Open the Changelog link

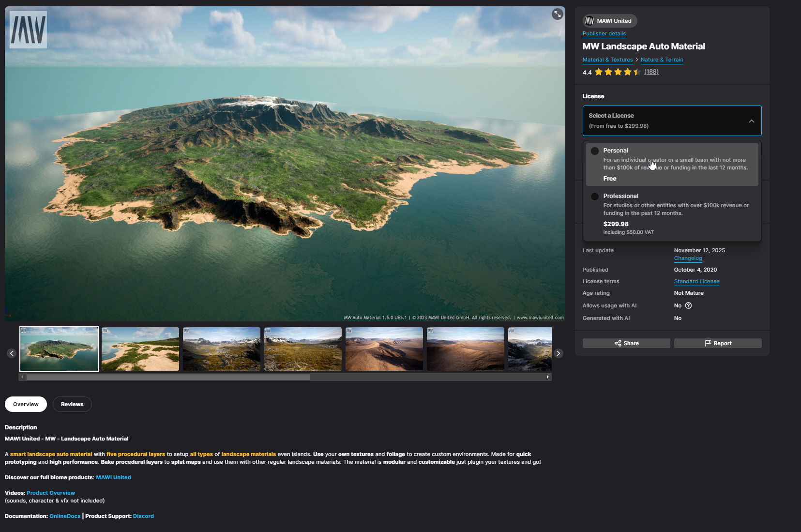click(688, 258)
